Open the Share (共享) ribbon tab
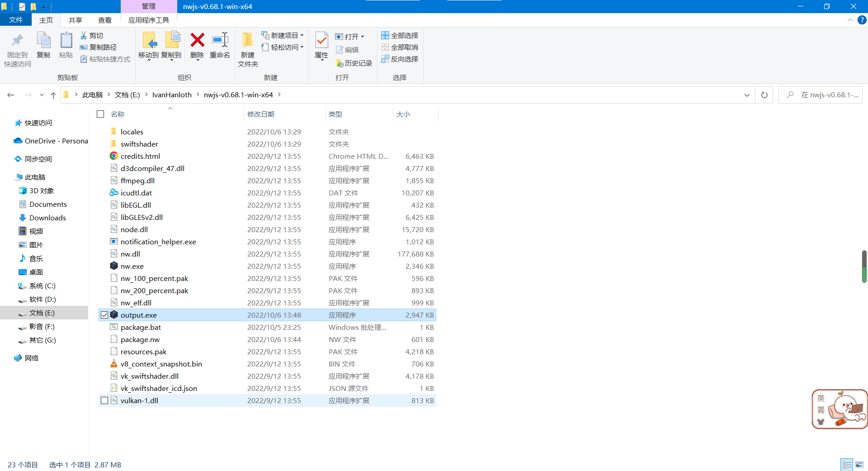Screen dimensions: 868x471 75,20
